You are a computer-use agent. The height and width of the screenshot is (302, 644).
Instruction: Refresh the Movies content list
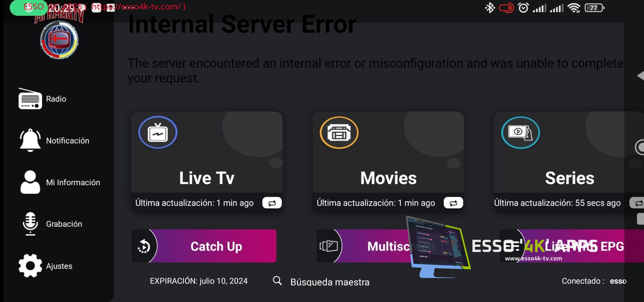pyautogui.click(x=453, y=203)
